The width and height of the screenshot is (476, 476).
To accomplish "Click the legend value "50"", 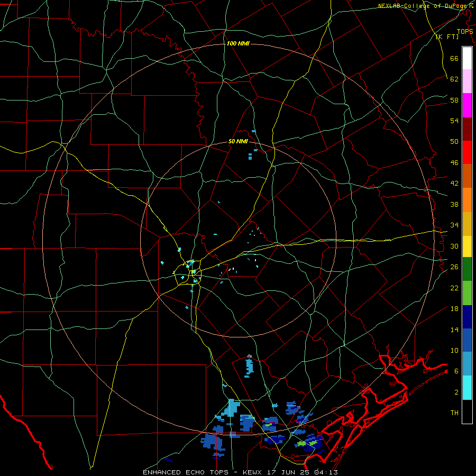I will [454, 142].
